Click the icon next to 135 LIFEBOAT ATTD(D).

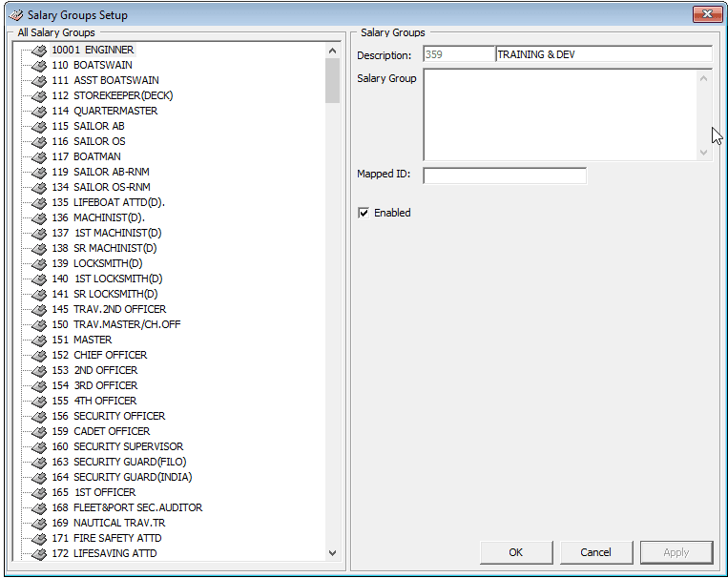(39, 203)
